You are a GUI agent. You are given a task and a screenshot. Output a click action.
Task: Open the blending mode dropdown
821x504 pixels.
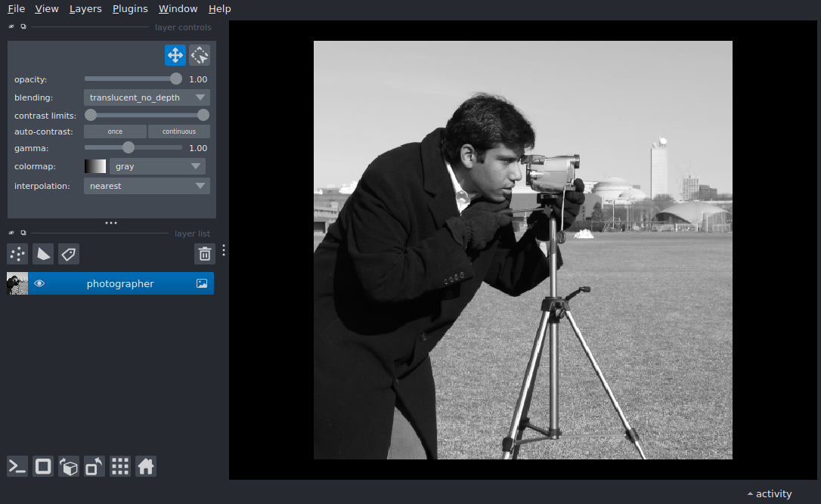click(147, 97)
